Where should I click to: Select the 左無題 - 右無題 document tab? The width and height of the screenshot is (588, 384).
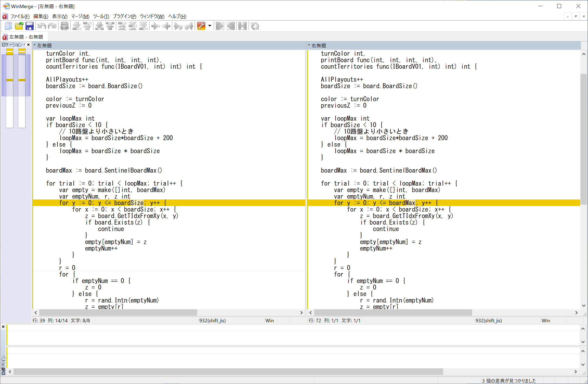(x=26, y=37)
